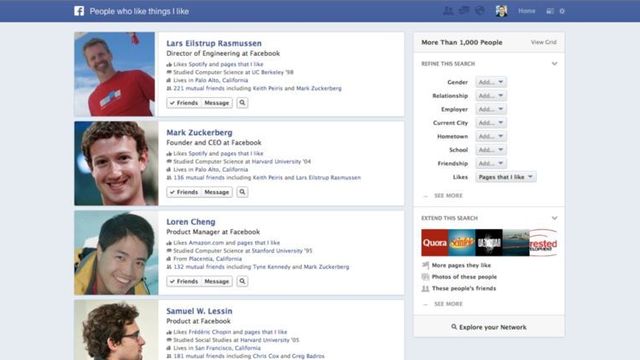
Task: Switch to View Grid
Action: coord(543,42)
